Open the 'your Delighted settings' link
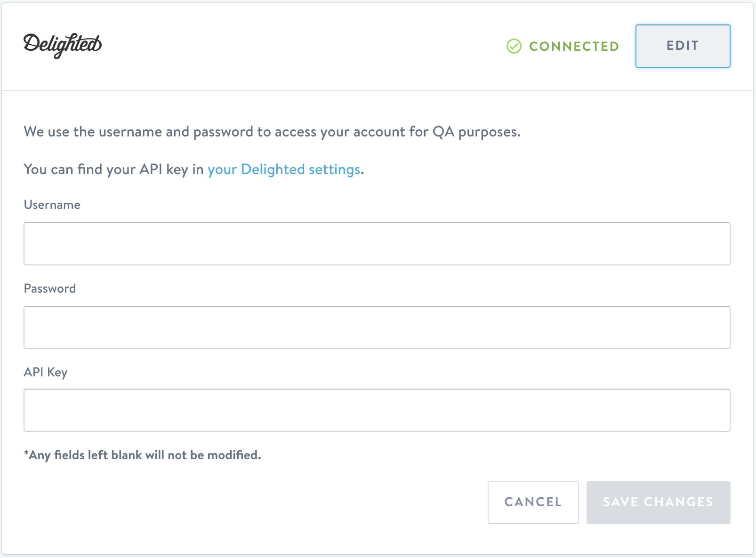Screen dimensions: 756x558 tap(284, 169)
